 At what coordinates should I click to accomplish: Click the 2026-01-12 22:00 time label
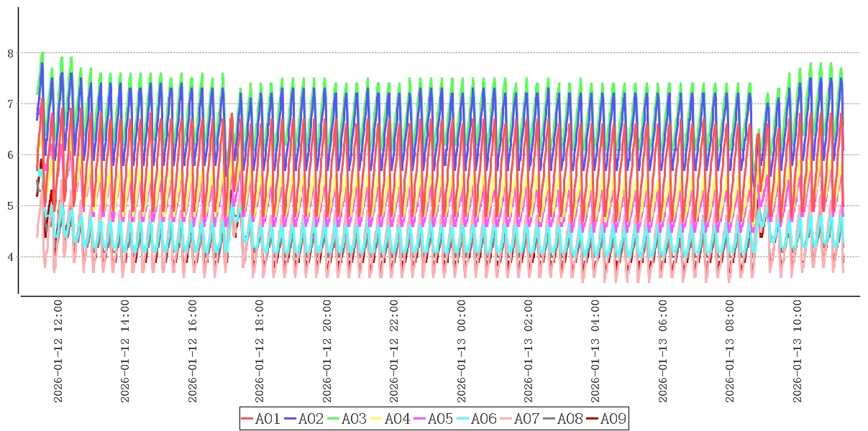394,351
